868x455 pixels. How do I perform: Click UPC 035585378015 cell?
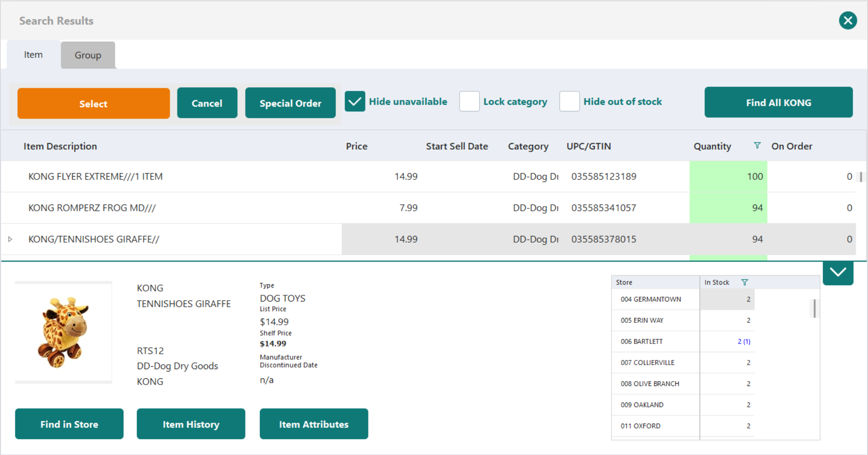tap(604, 239)
